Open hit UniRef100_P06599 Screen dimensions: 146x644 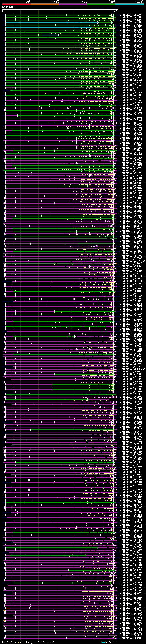[131, 20]
